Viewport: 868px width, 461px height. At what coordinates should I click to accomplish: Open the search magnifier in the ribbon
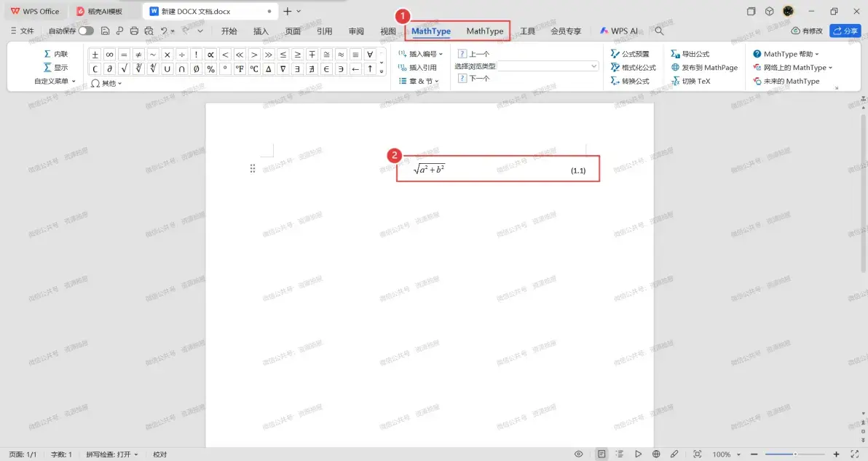[659, 31]
